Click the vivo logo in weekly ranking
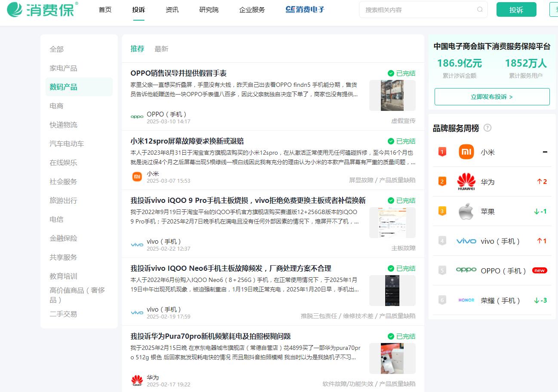558x392 pixels. 466,241
